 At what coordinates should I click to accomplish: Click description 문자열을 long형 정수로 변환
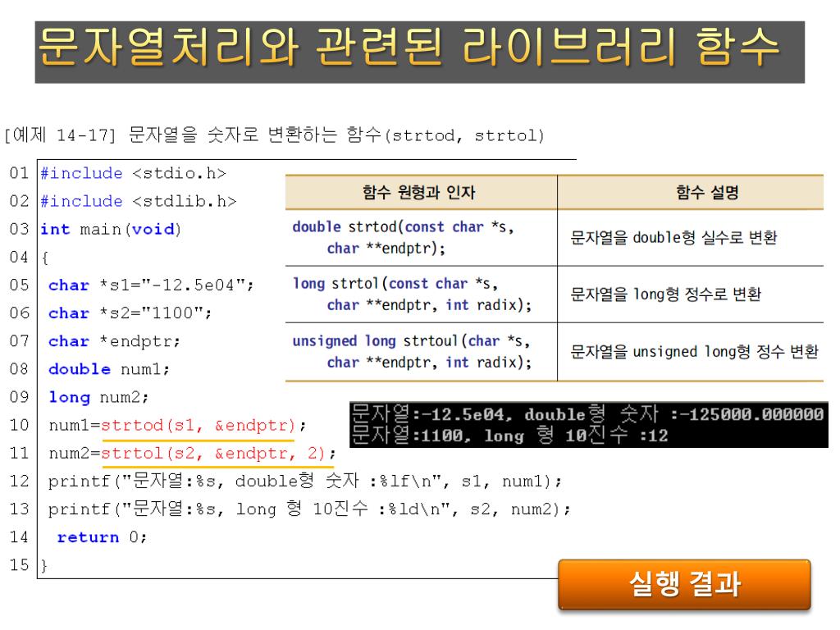pyautogui.click(x=665, y=294)
